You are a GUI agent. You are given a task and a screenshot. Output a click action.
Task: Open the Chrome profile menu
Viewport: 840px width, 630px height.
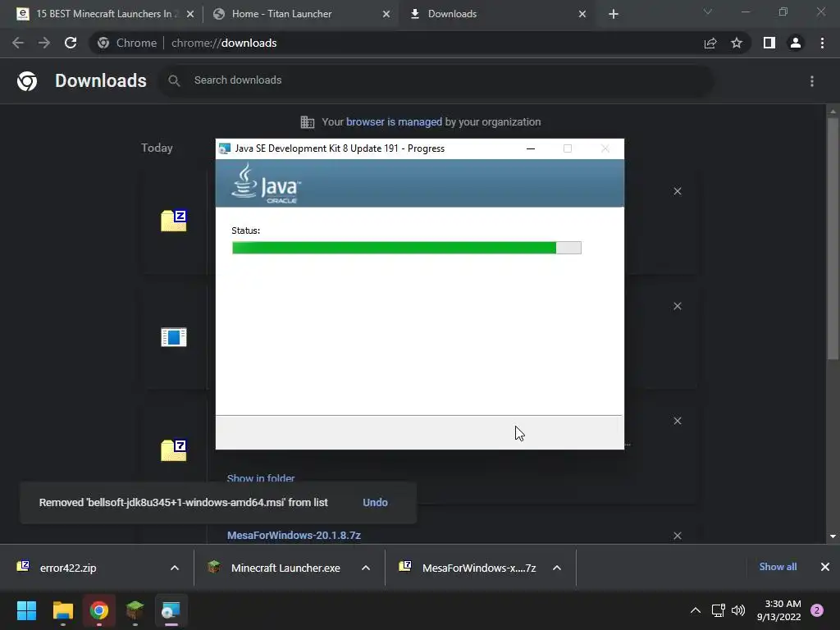796,43
